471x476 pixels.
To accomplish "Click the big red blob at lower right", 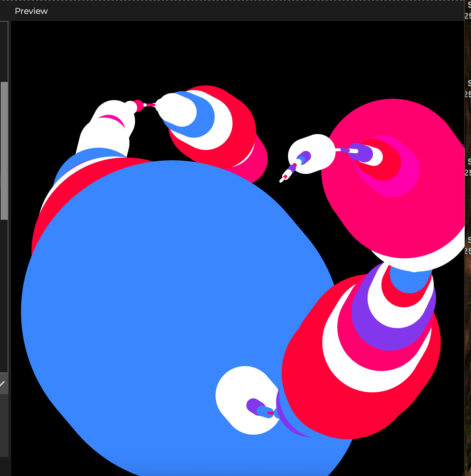I will click(308, 392).
